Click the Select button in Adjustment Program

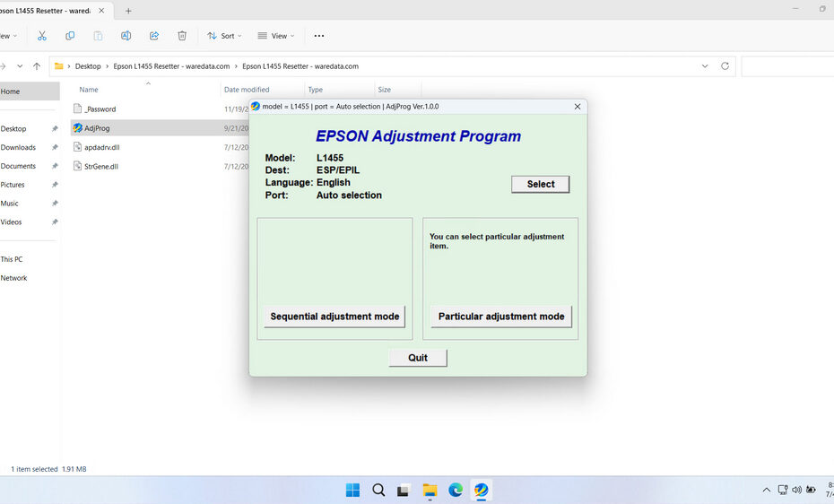click(541, 184)
